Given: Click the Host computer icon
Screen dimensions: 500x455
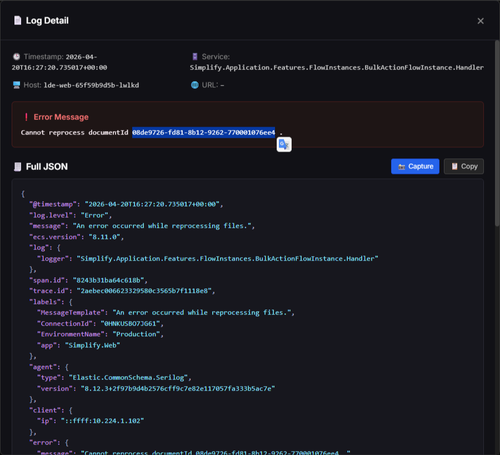Looking at the screenshot, I should [x=16, y=85].
